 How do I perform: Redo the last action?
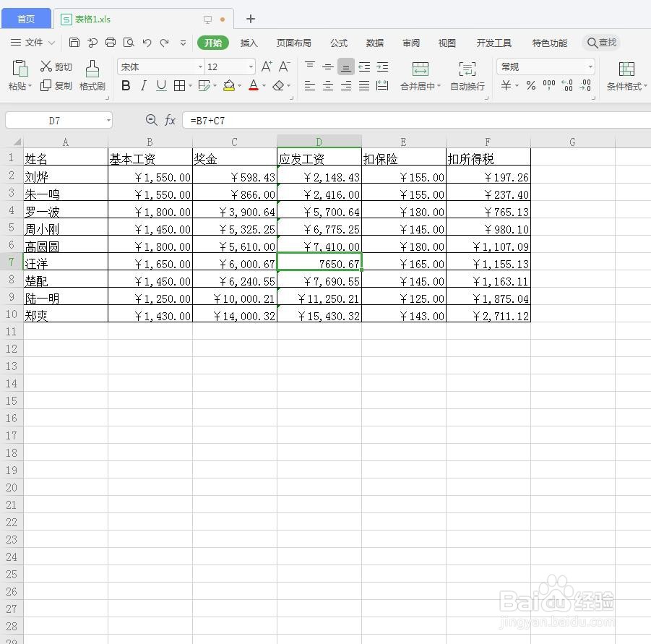[165, 43]
